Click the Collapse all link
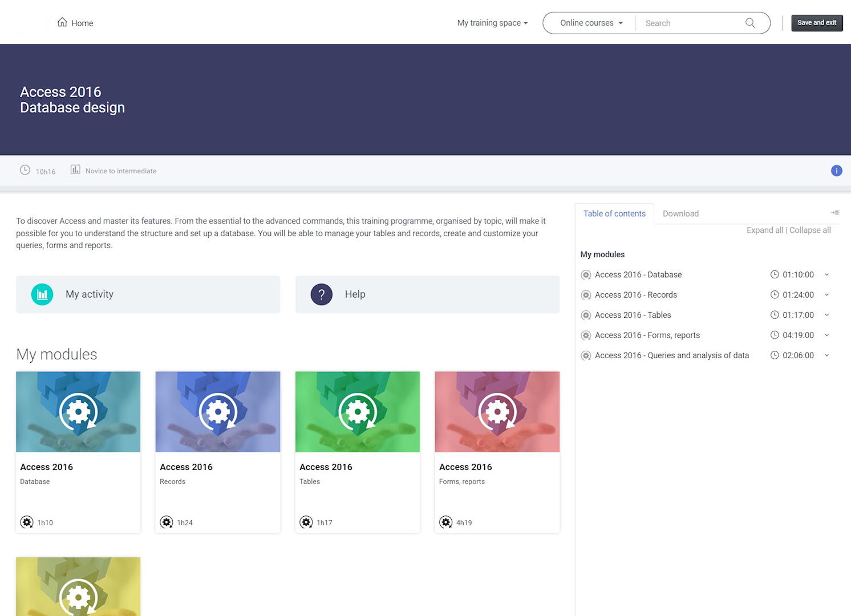 (810, 230)
